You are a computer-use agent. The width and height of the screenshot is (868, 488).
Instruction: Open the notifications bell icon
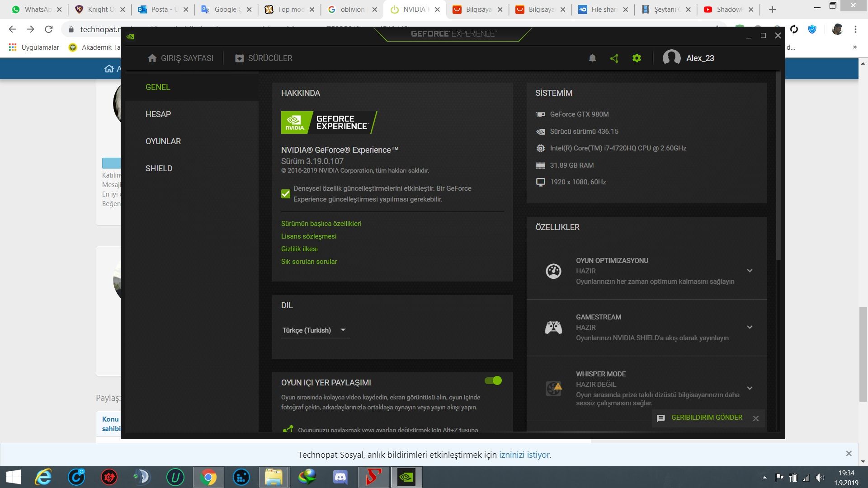(x=592, y=58)
